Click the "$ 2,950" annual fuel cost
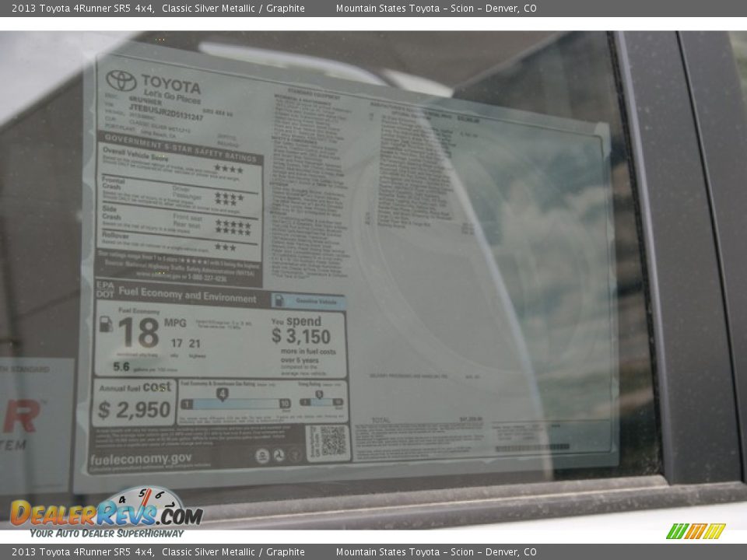The width and height of the screenshot is (747, 560). point(134,410)
